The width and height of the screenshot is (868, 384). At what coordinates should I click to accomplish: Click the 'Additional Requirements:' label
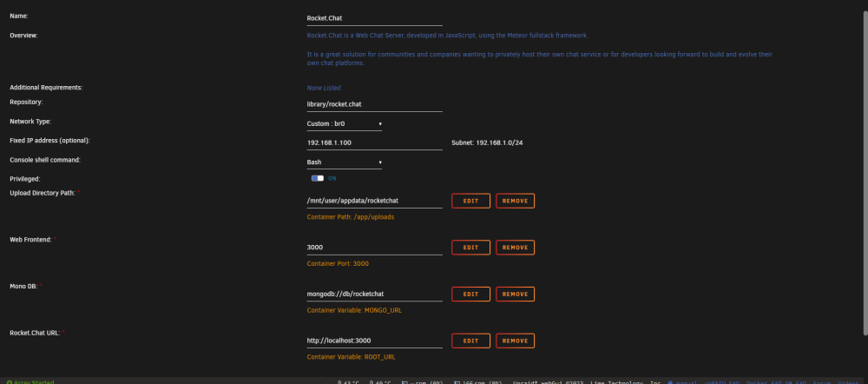pos(46,88)
